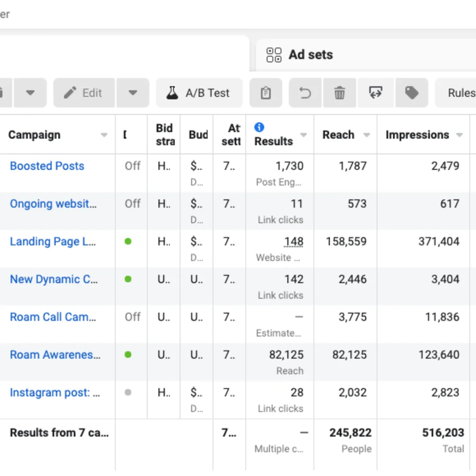
Task: Click the clipboard duplicate icon
Action: pyautogui.click(x=265, y=93)
